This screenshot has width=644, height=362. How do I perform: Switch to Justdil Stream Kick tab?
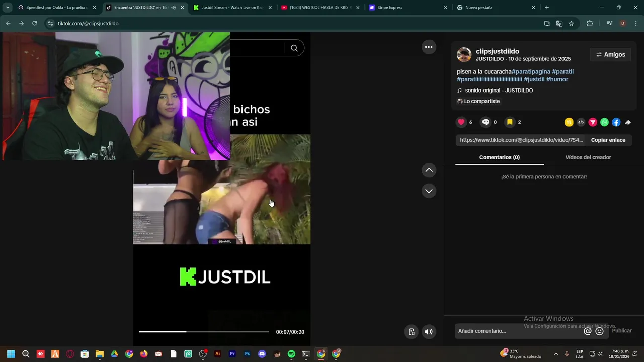[232, 8]
